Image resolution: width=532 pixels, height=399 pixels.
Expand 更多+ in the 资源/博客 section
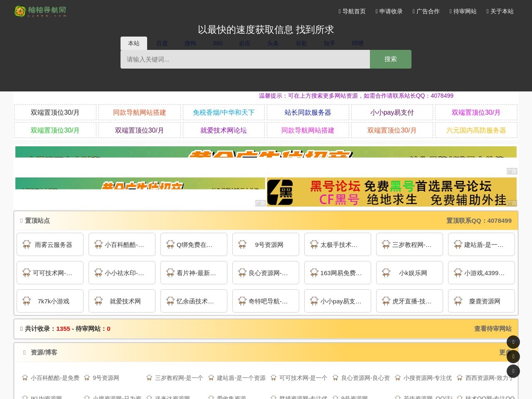coord(504,352)
